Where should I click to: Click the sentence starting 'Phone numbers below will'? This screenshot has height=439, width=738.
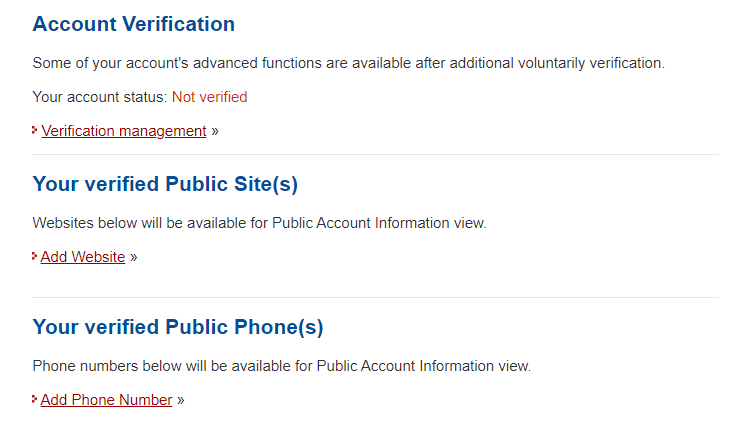point(281,366)
